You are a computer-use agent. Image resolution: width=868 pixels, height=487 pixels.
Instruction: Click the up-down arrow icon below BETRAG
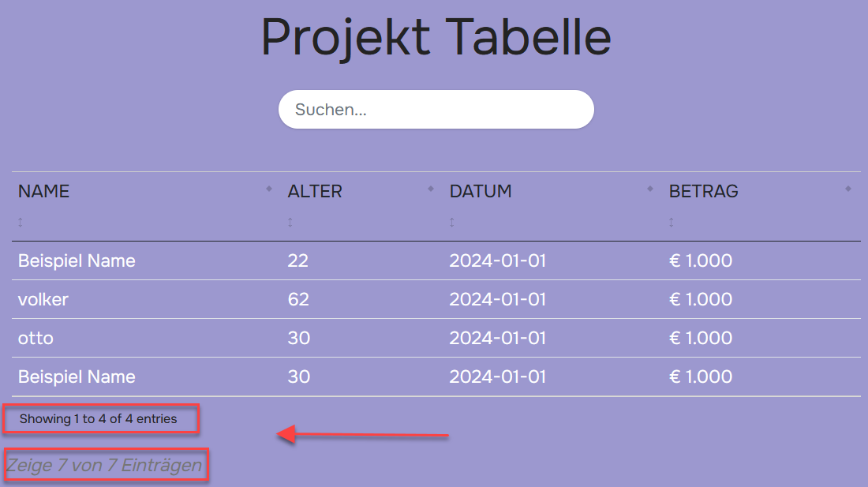(x=672, y=223)
